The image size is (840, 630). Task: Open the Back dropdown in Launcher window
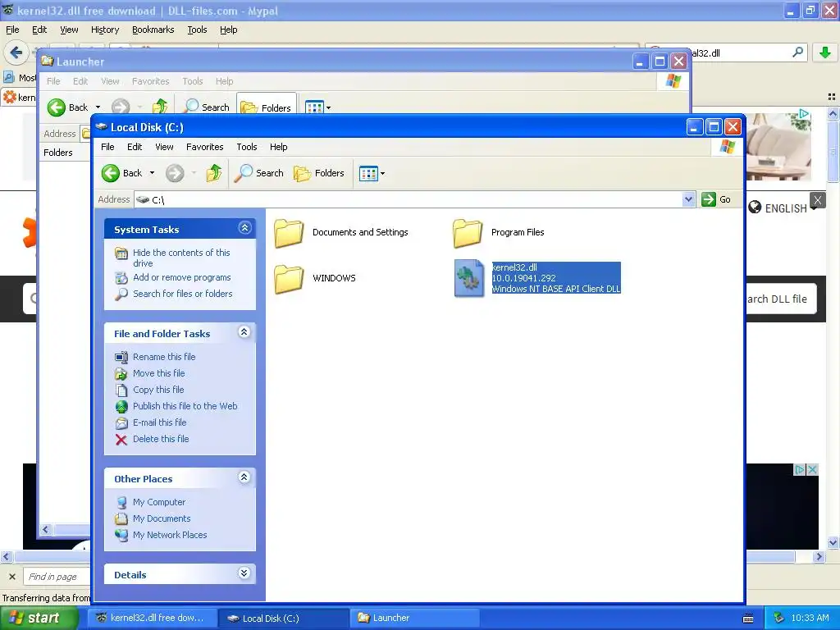point(98,107)
